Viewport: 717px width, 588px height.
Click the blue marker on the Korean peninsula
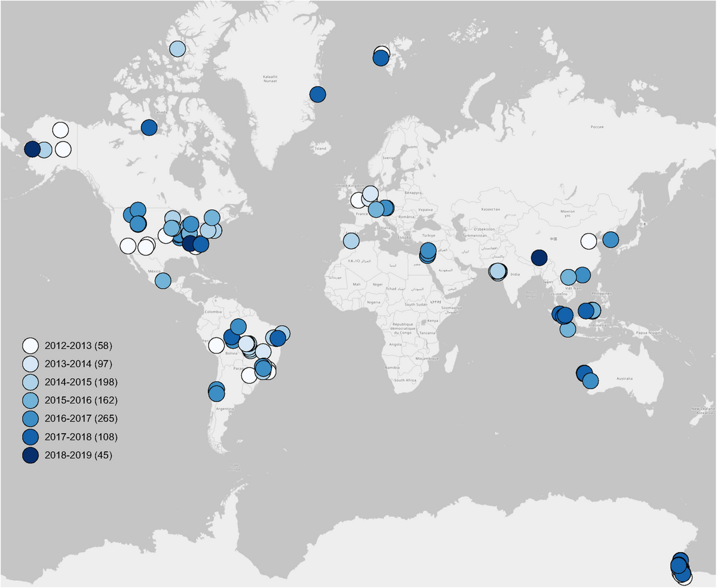[611, 240]
